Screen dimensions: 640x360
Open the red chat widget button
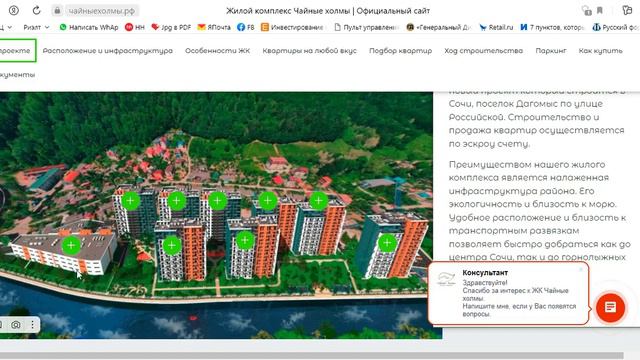(x=610, y=307)
